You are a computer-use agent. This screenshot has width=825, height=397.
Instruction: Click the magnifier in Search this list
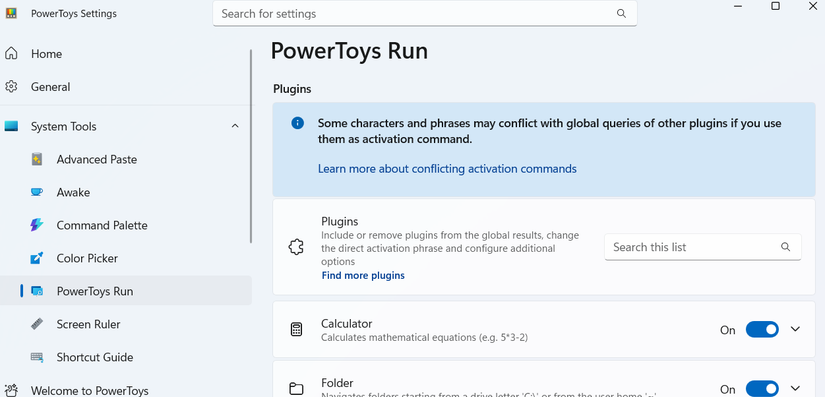coord(786,247)
